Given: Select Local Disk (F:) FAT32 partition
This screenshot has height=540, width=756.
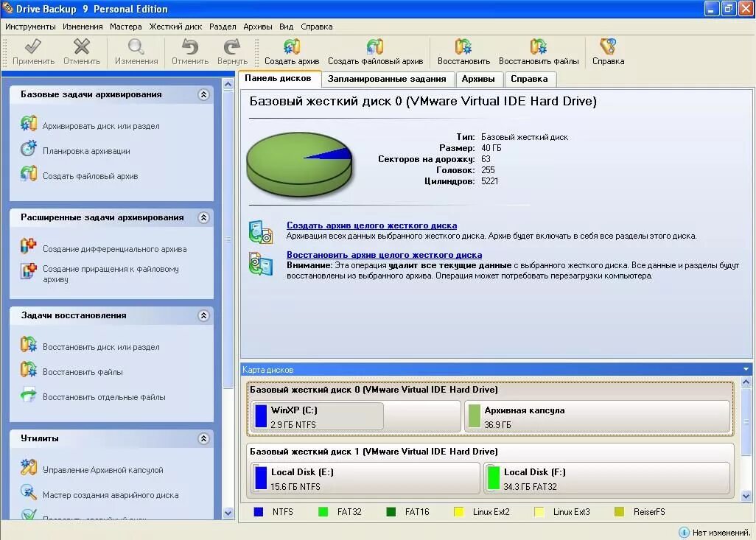Looking at the screenshot, I should click(606, 478).
